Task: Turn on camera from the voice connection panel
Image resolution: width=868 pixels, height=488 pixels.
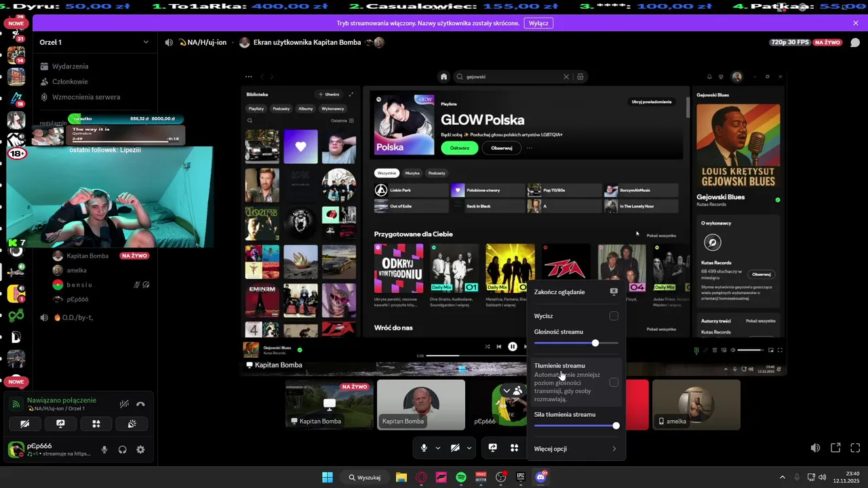Action: 25,424
